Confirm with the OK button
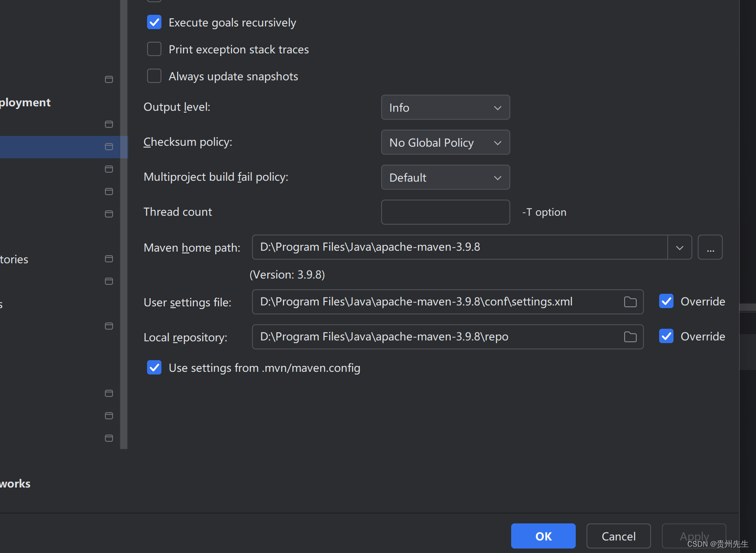756x553 pixels. click(x=543, y=536)
